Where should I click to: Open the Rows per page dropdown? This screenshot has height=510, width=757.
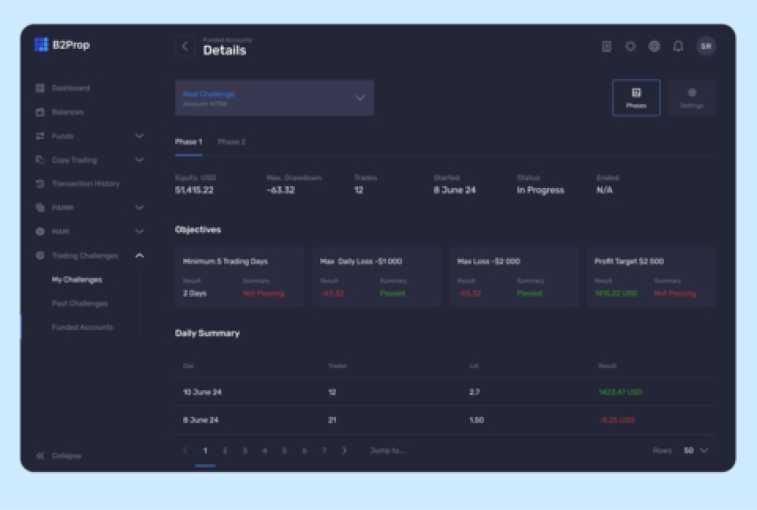[696, 451]
